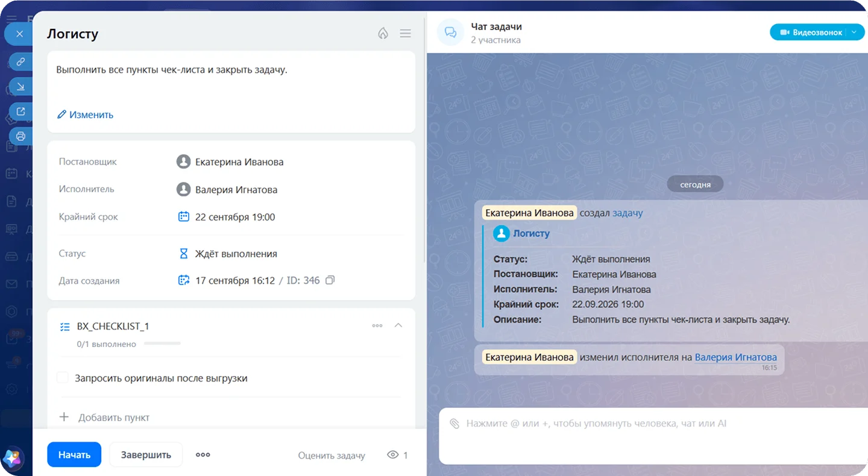Open the task menu next to the flame icon
Viewport: 868px width, 476px height.
point(406,34)
